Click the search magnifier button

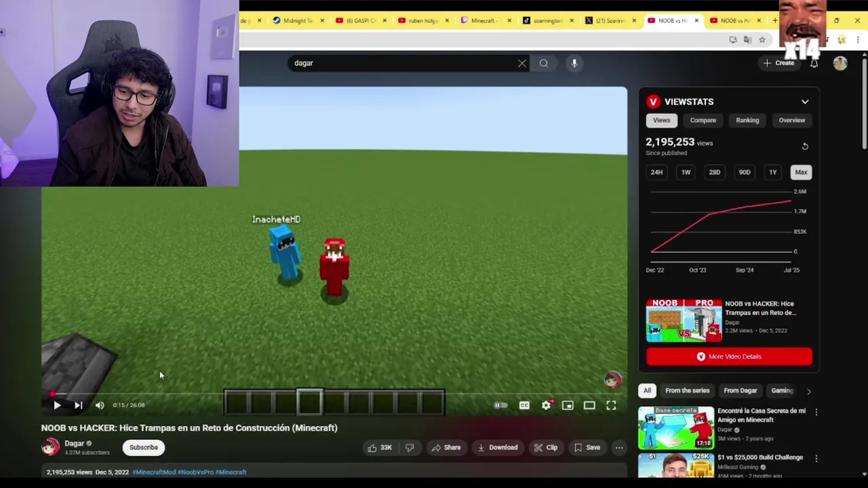[544, 63]
